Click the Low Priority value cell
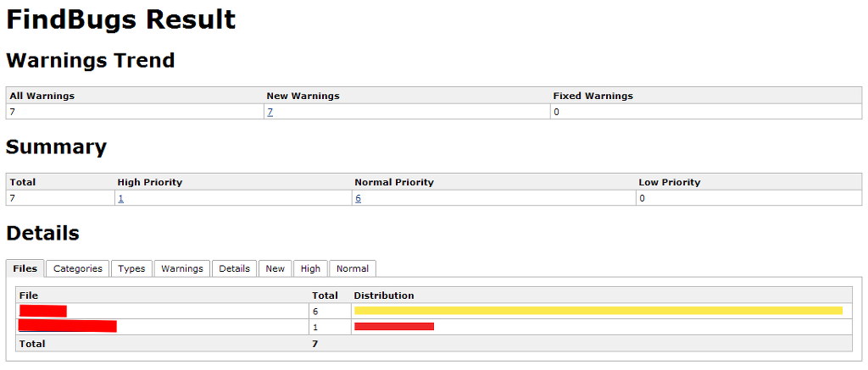The width and height of the screenshot is (868, 370). (642, 198)
